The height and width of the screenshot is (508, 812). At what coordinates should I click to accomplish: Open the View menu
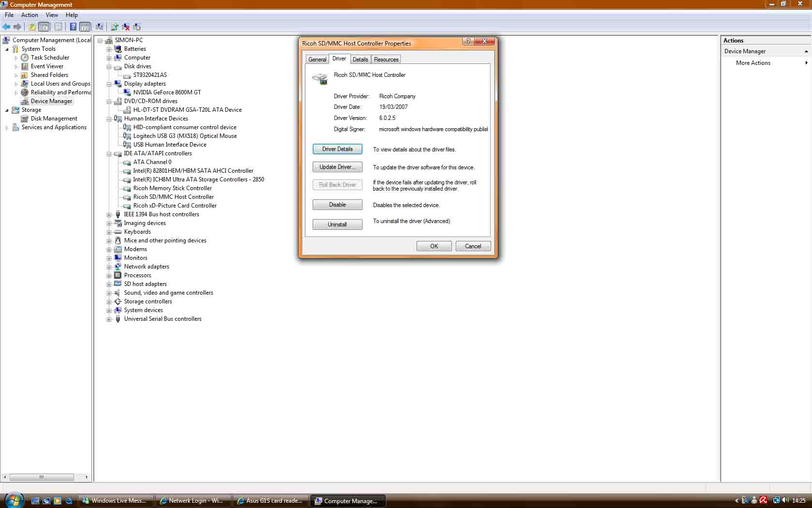click(52, 15)
